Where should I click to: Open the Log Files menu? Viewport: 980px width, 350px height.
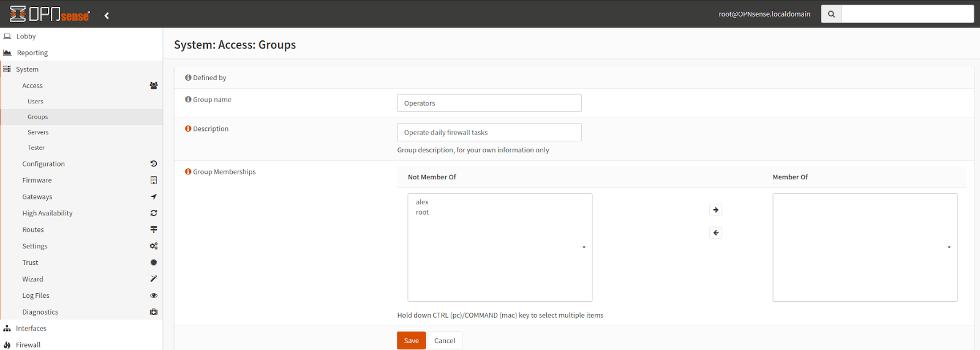(x=36, y=296)
